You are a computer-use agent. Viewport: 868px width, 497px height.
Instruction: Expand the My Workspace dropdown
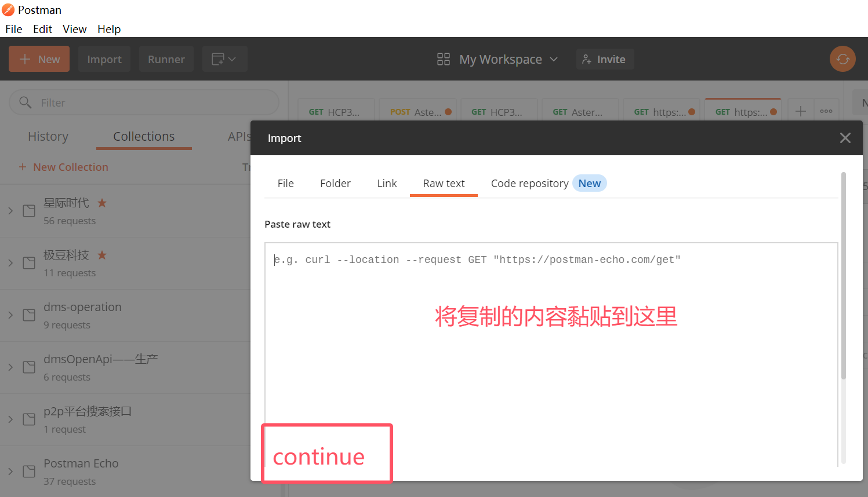point(509,59)
